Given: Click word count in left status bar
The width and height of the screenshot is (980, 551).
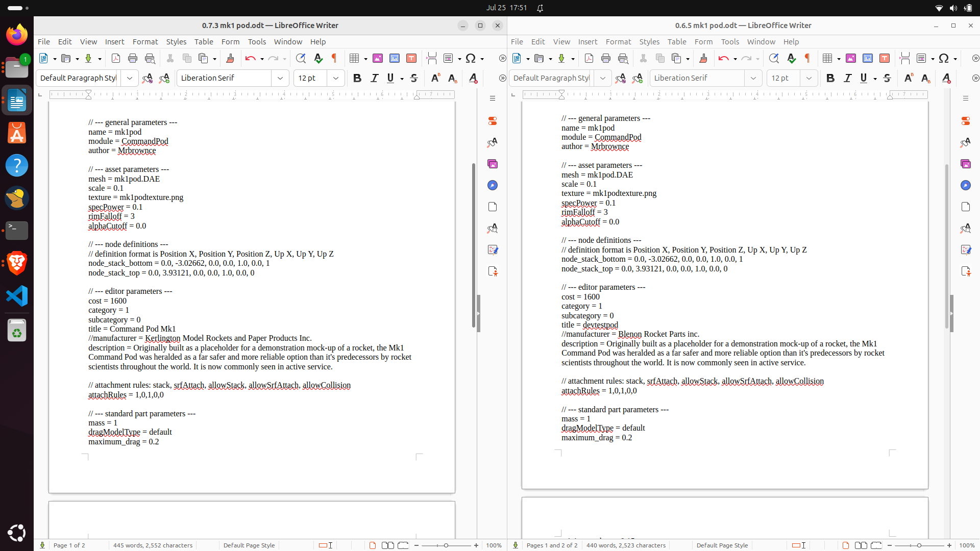Looking at the screenshot, I should tap(153, 545).
